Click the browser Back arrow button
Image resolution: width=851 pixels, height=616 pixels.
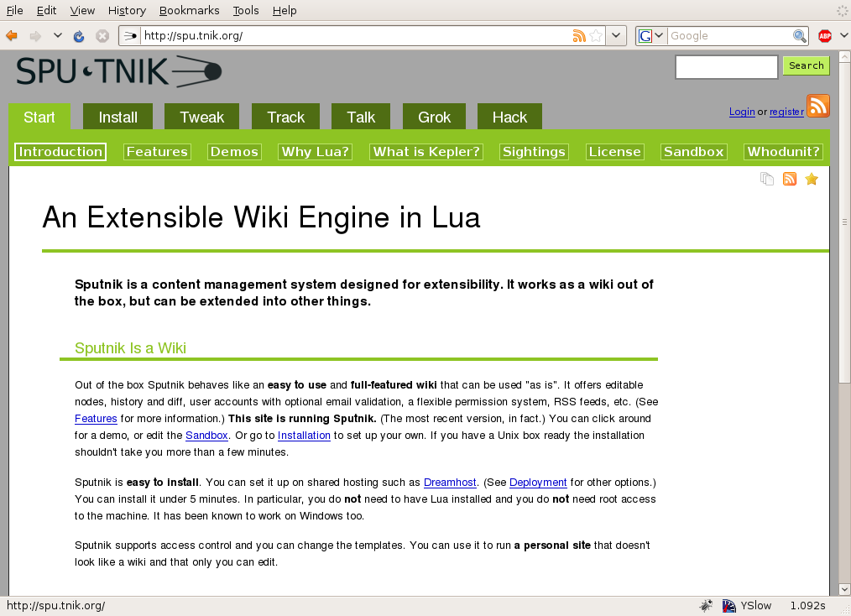(12, 36)
